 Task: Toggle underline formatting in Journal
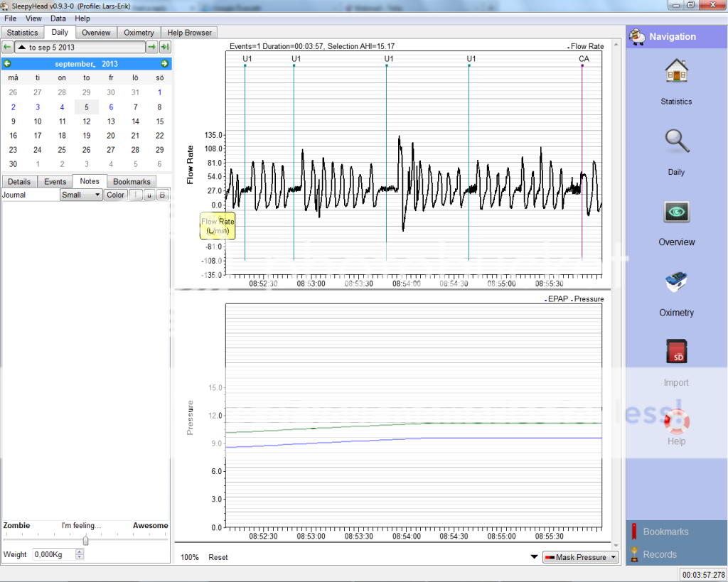(x=149, y=195)
